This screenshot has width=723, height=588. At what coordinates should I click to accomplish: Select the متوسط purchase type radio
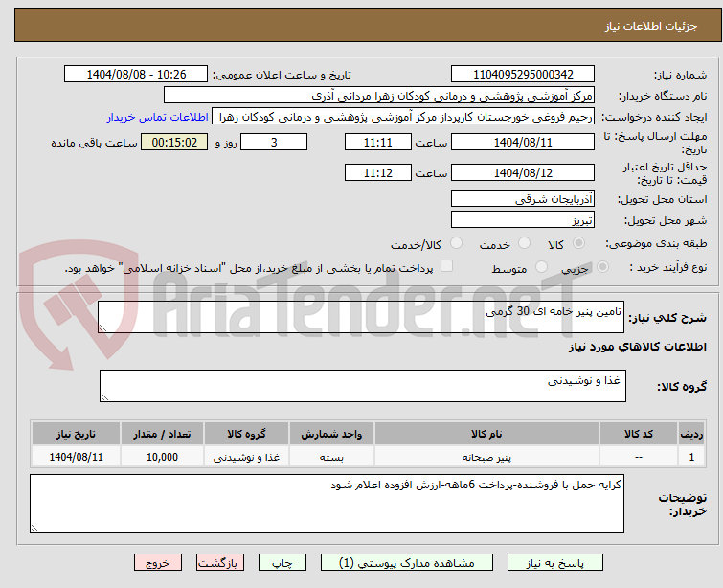[541, 267]
